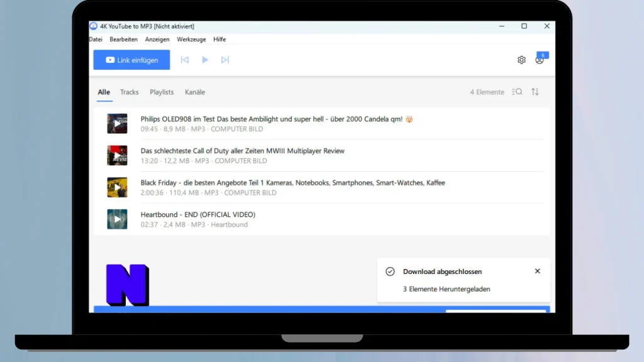The image size is (644, 362).
Task: Select the Alle tab
Action: (104, 92)
